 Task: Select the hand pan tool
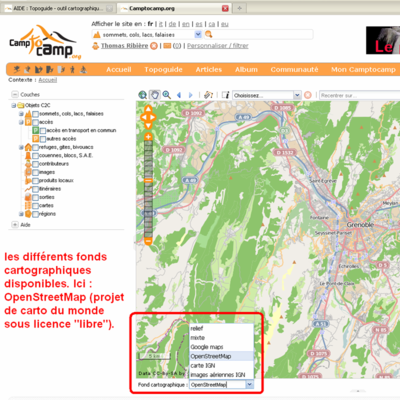tap(154, 95)
